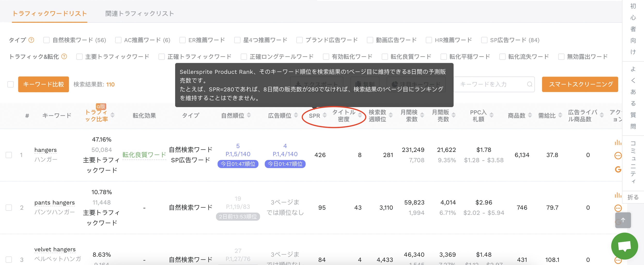This screenshot has height=265, width=644.
Task: Tick the checkbox for hangers row
Action: click(x=9, y=155)
